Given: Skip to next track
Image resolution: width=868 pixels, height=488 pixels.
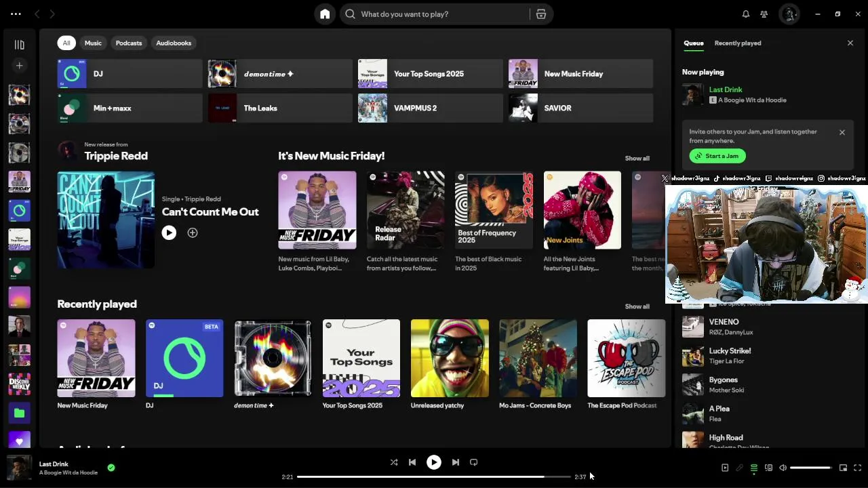Looking at the screenshot, I should [x=456, y=462].
